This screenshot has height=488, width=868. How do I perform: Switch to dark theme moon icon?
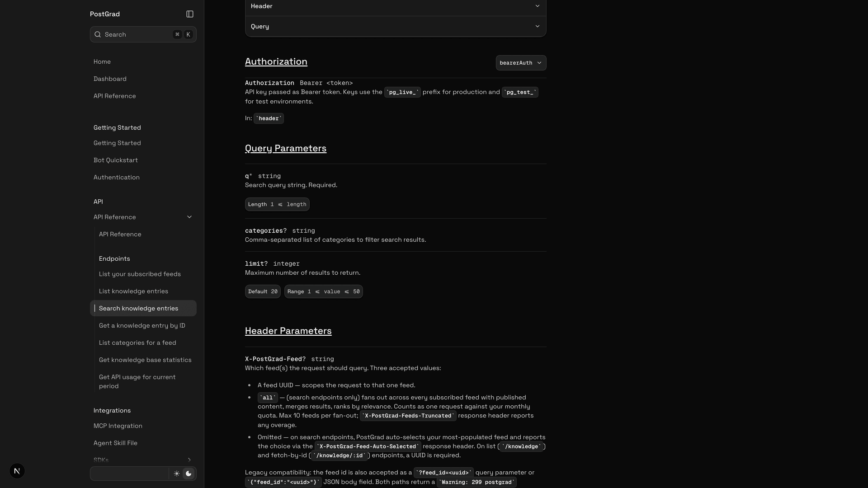(x=189, y=474)
